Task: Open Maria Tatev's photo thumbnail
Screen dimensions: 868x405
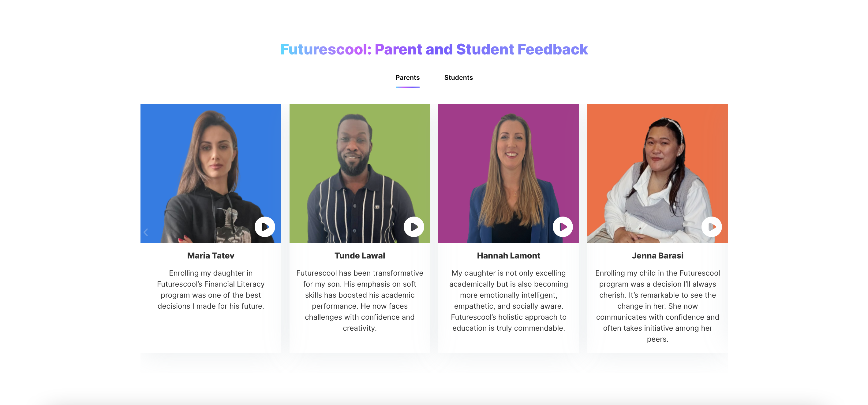Action: [x=211, y=173]
